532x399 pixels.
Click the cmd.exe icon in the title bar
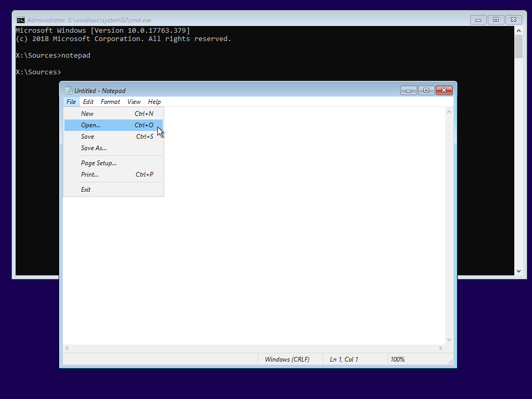tap(20, 20)
